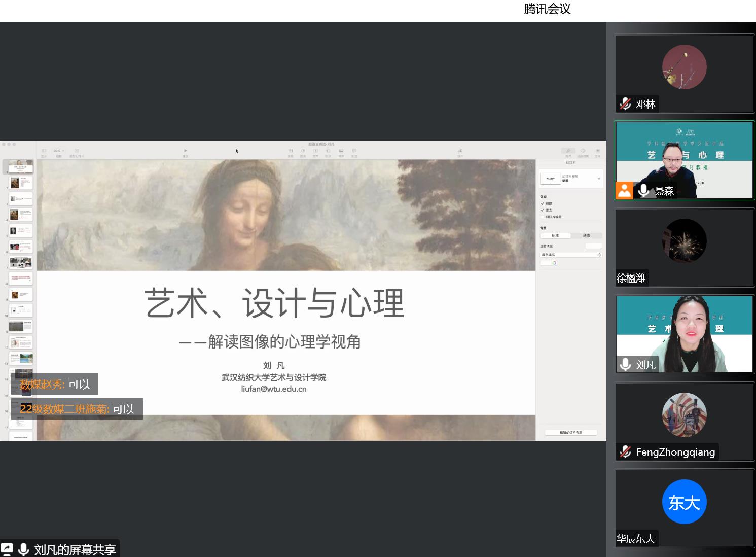
Task: Click the Chart icon in Keynote toolbar
Action: 303,151
